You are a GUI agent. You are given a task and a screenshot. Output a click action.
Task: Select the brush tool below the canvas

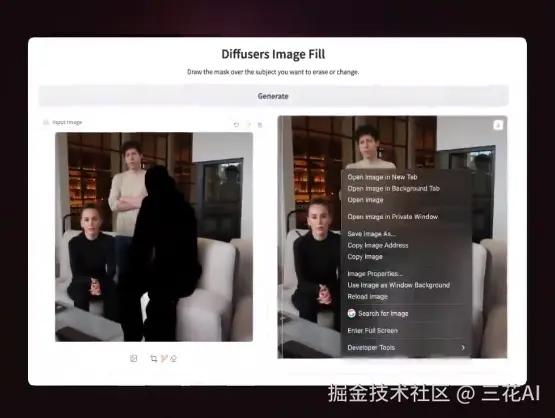point(164,359)
